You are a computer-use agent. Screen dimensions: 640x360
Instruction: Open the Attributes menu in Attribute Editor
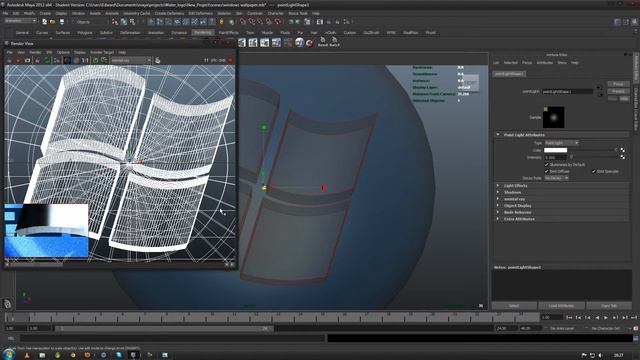pos(545,63)
